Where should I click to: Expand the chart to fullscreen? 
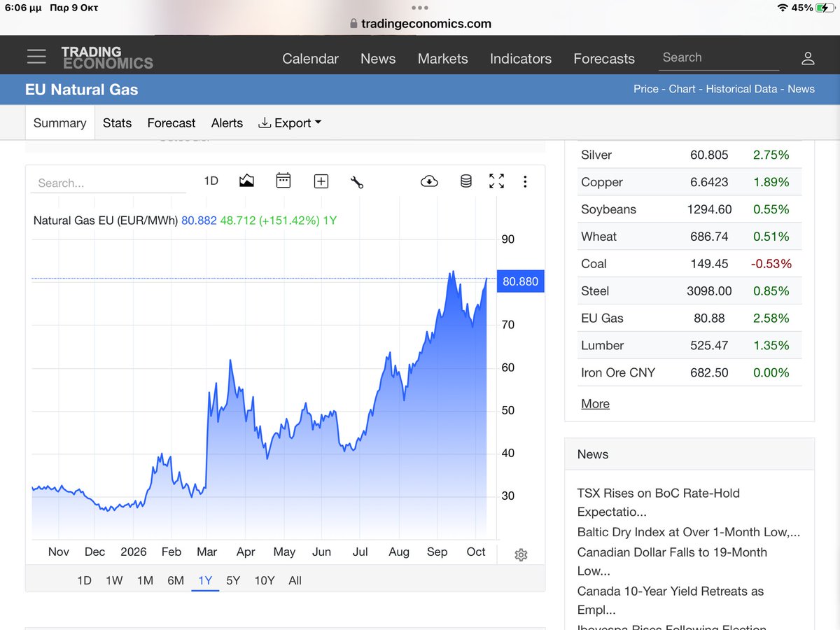coord(496,181)
